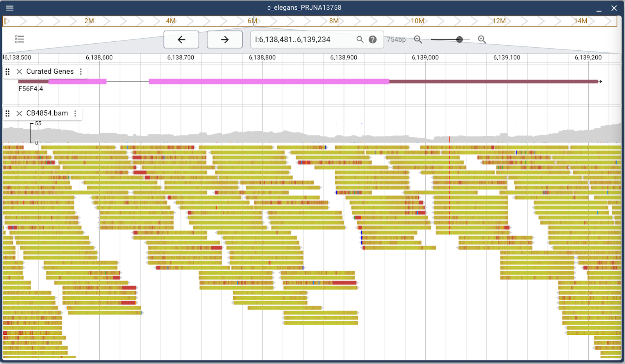Zoom in with the plus magnifier

(x=482, y=39)
